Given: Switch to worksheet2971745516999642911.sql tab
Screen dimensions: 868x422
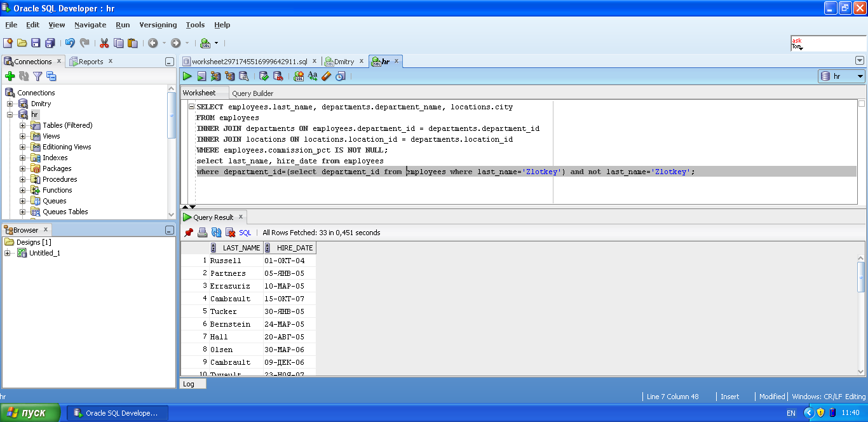Looking at the screenshot, I should point(250,62).
